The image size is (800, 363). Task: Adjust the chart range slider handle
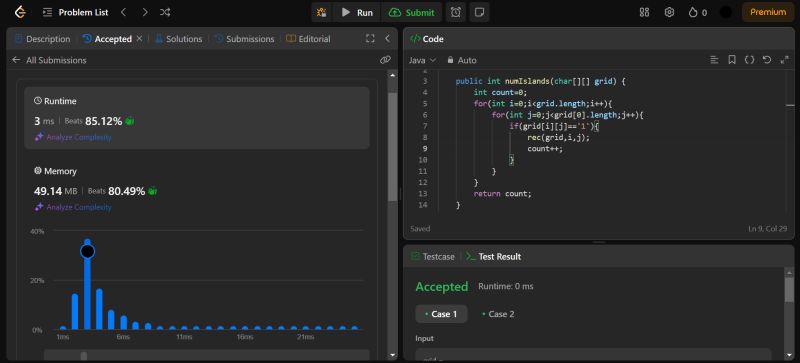tap(84, 356)
